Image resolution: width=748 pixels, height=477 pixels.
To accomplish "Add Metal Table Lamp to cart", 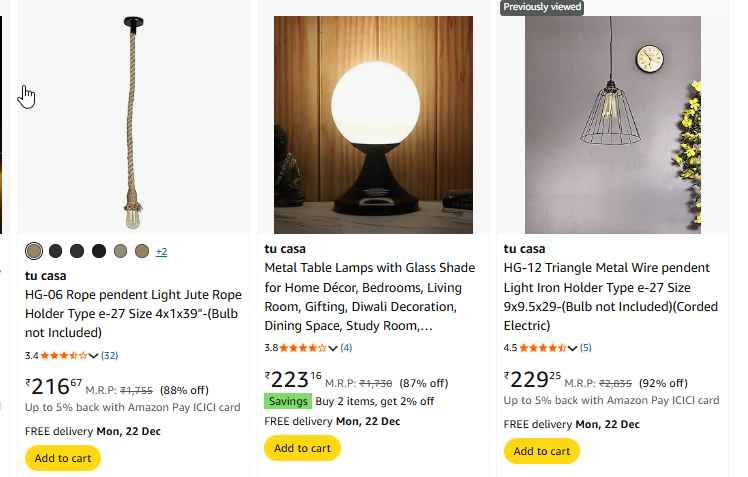I will click(x=302, y=448).
